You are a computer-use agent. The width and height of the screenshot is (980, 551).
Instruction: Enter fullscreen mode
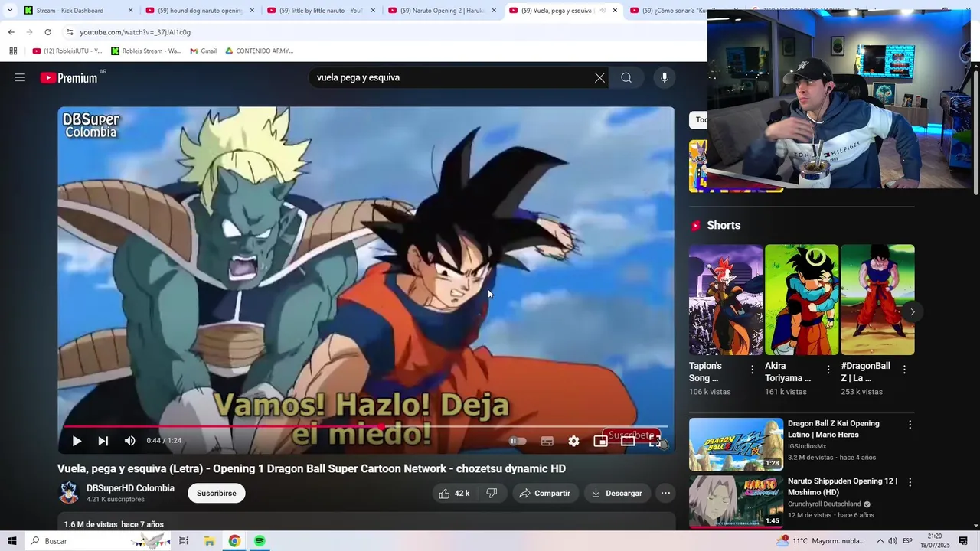[655, 441]
